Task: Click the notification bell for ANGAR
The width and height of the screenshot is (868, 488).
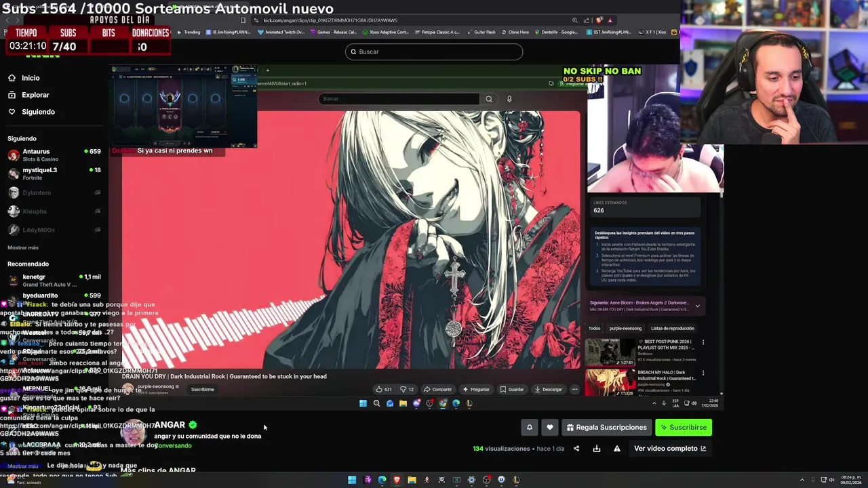Action: click(x=530, y=427)
